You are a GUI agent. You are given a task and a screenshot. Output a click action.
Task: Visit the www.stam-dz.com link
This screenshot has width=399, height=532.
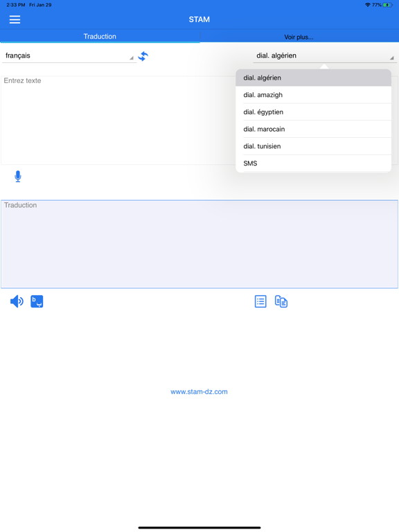[199, 392]
